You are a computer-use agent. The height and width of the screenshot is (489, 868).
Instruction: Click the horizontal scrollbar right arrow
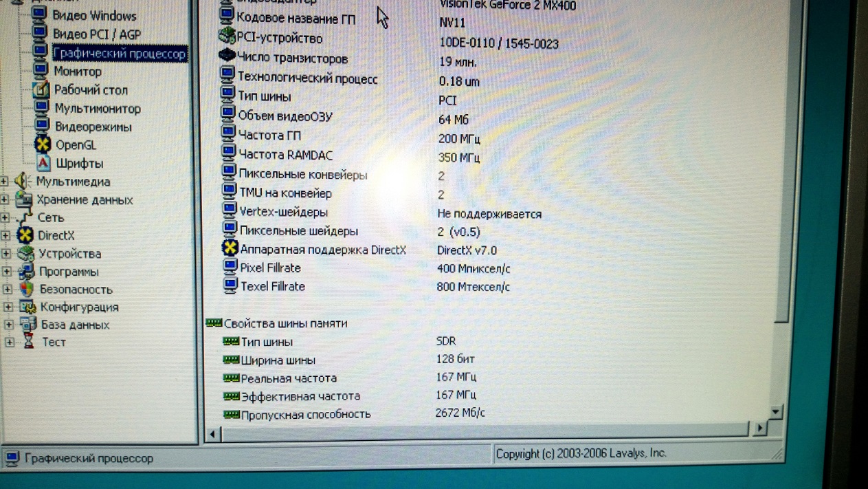tap(759, 428)
